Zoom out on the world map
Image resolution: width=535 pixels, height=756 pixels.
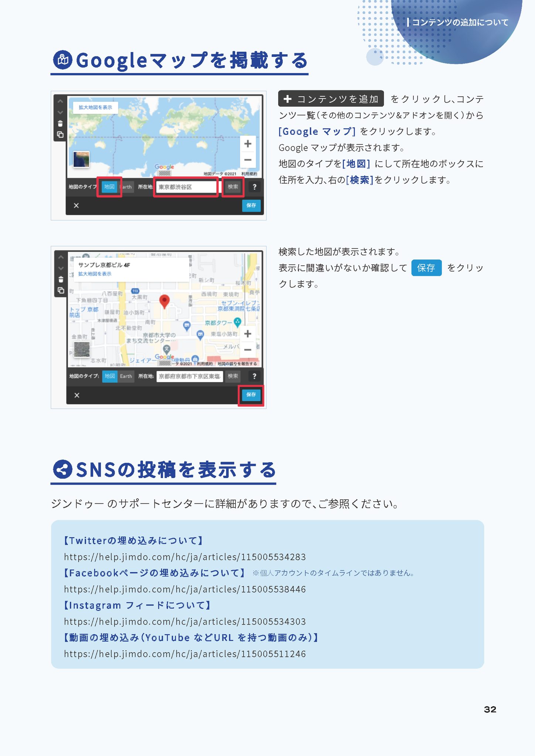point(248,160)
